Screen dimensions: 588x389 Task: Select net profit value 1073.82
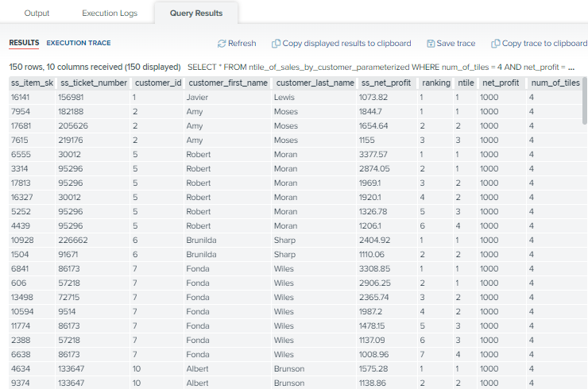[386, 98]
